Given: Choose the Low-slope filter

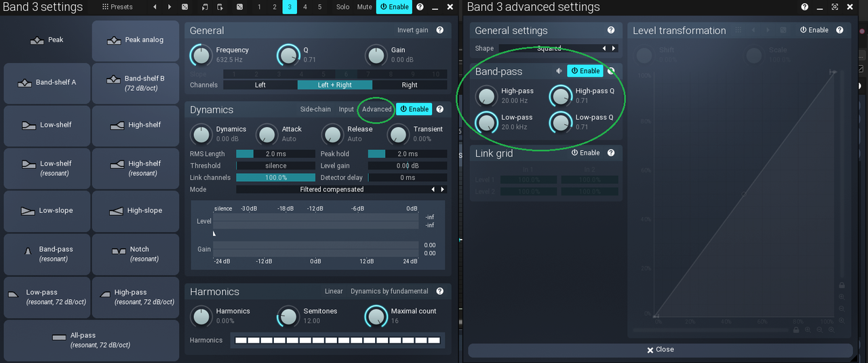Looking at the screenshot, I should [x=47, y=211].
